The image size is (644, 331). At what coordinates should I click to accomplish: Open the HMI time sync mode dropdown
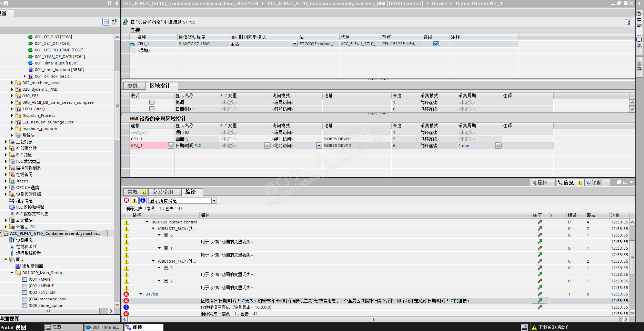pyautogui.click(x=294, y=44)
